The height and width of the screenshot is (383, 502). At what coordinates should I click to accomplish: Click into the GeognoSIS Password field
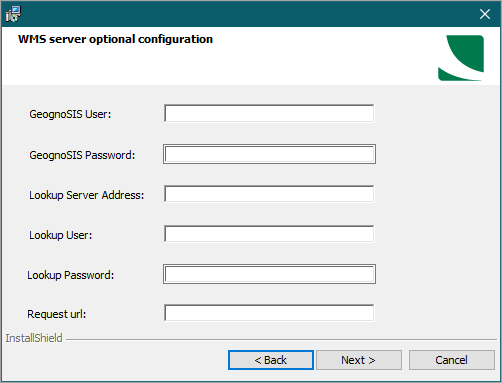[x=269, y=154]
